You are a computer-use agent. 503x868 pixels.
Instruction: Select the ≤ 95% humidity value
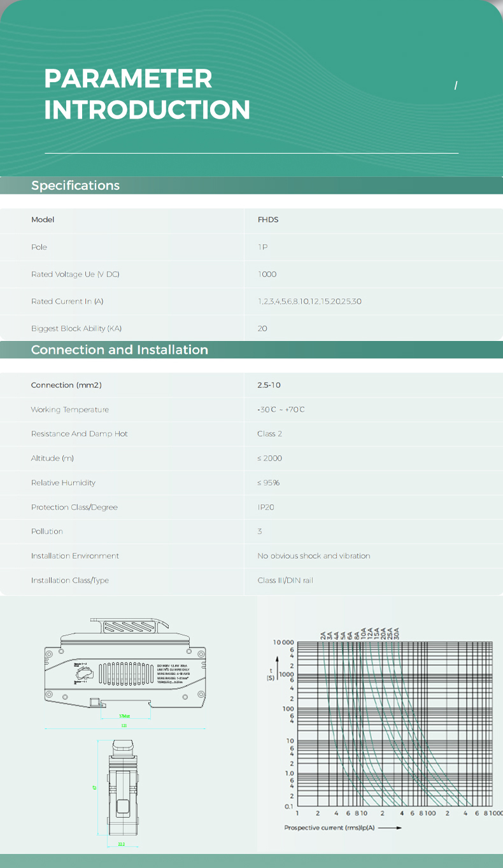269,483
